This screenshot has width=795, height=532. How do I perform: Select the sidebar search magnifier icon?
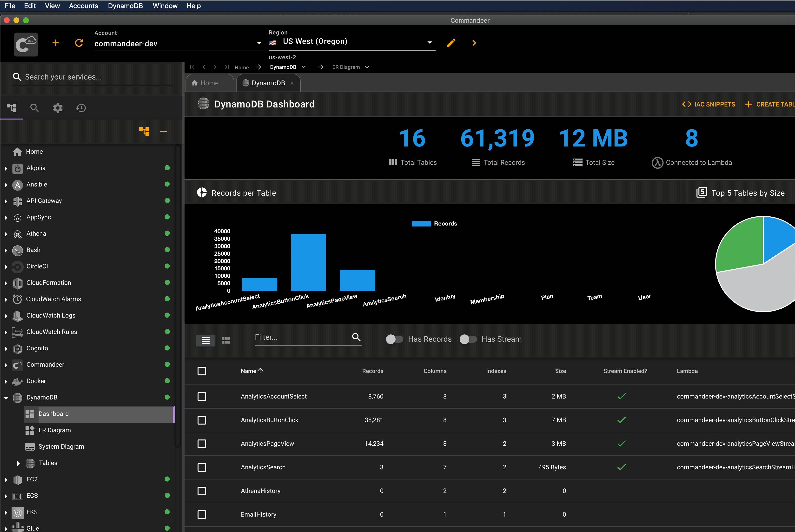coord(34,108)
